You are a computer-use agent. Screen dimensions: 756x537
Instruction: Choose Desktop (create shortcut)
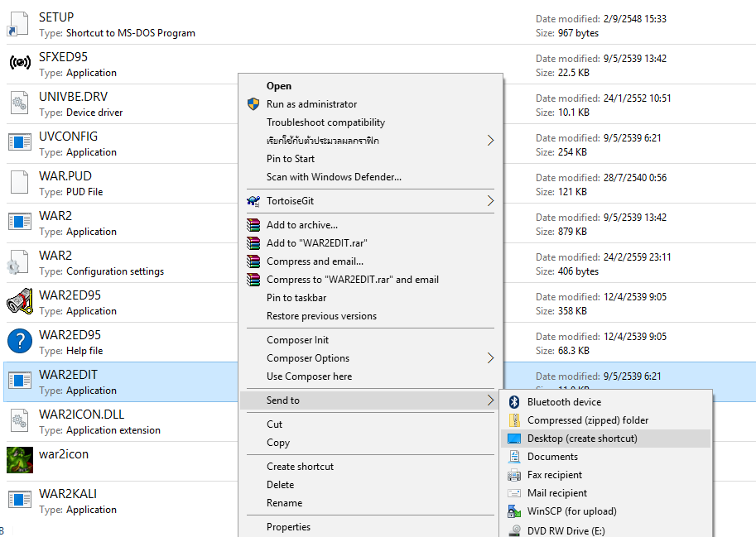[582, 439]
